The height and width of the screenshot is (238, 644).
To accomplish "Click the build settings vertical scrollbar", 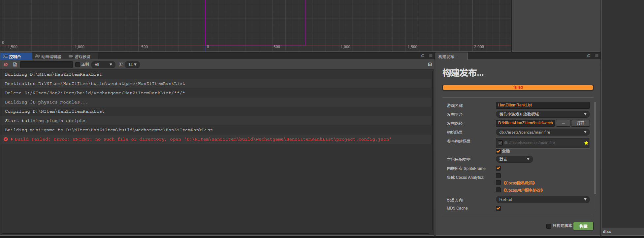I will 595,148.
